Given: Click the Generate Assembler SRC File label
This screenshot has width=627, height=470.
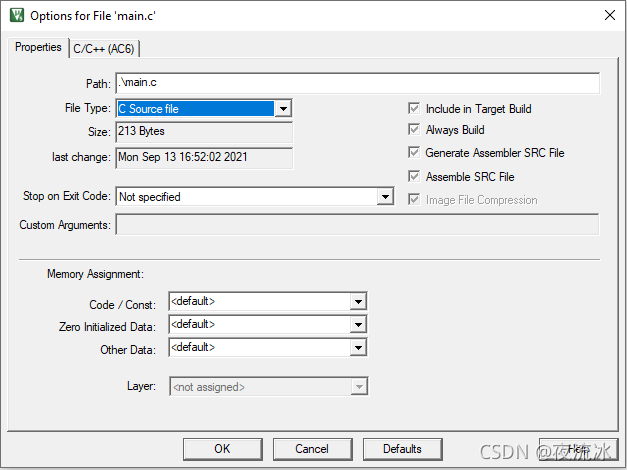Looking at the screenshot, I should (495, 153).
